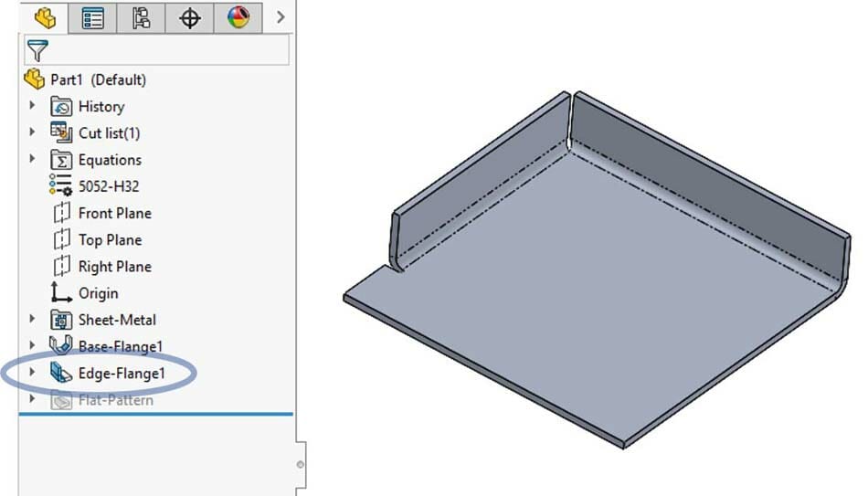Select the History folder icon
The height and width of the screenshot is (496, 868).
pos(61,106)
